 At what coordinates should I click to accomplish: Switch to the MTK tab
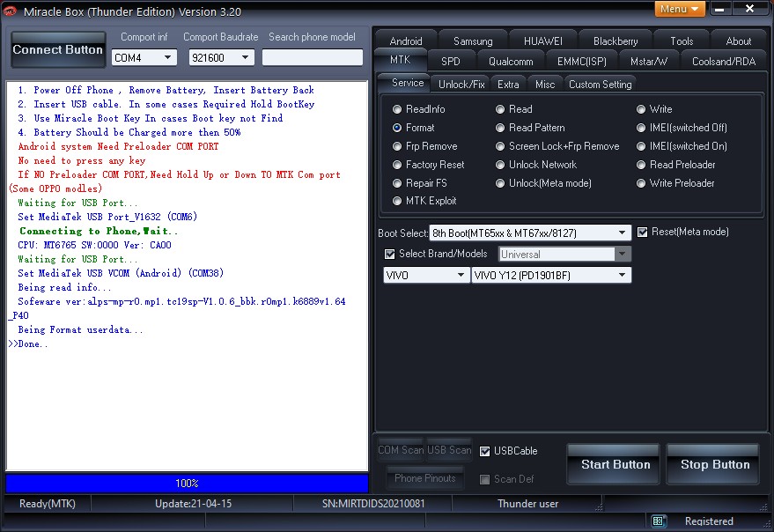[x=401, y=60]
